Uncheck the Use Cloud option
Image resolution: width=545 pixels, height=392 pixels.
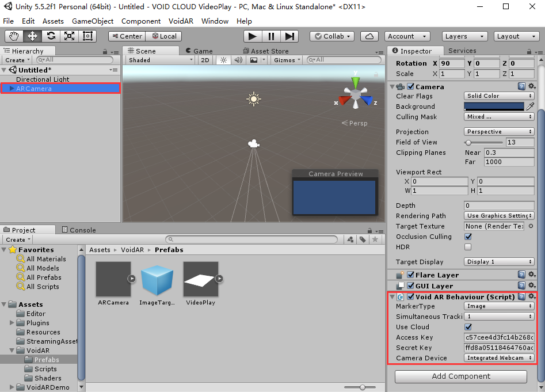tap(468, 327)
